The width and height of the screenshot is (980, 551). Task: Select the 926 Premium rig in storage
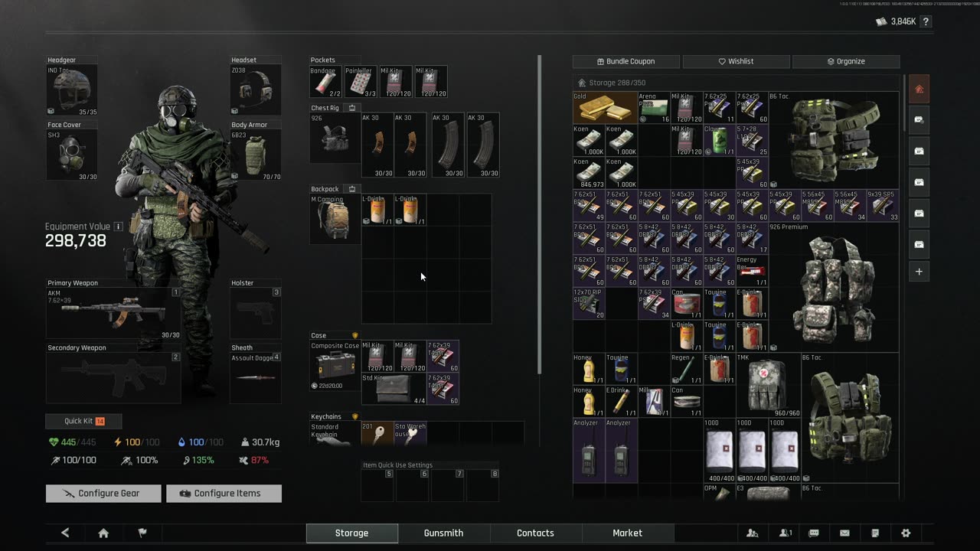[x=834, y=287]
